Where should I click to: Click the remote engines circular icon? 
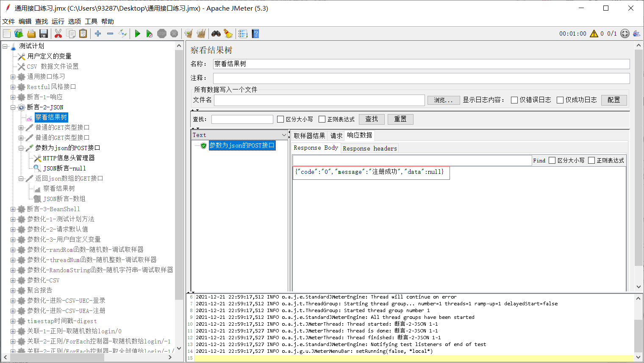pyautogui.click(x=625, y=34)
